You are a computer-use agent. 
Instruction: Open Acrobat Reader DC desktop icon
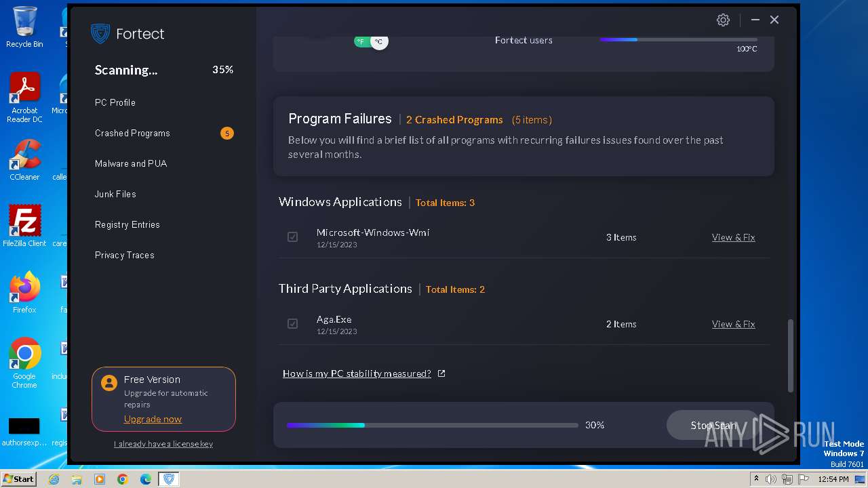coord(24,98)
